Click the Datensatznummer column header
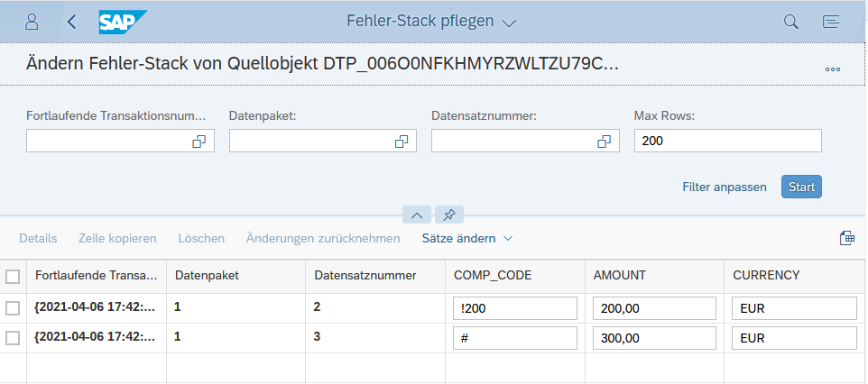This screenshot has height=384, width=868. point(375,276)
